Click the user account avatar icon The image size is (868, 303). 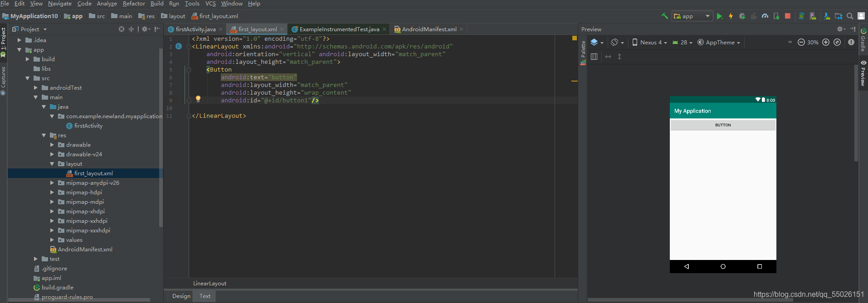[861, 16]
